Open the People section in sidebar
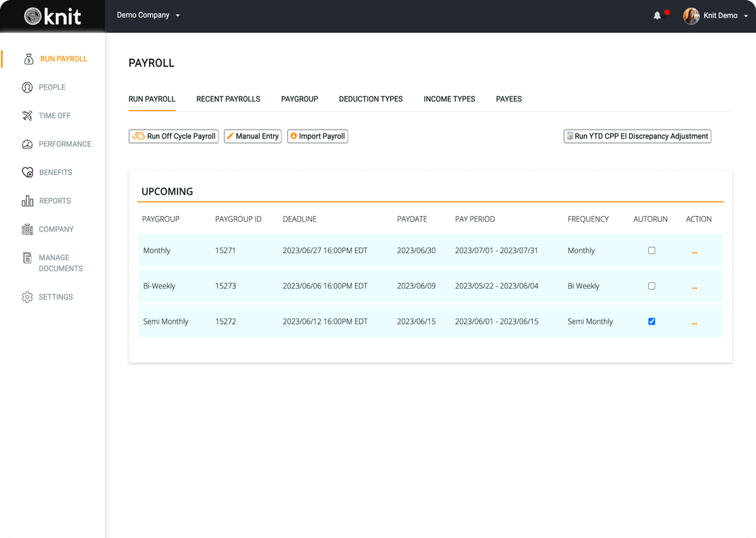Viewport: 756px width, 538px height. 28,87
